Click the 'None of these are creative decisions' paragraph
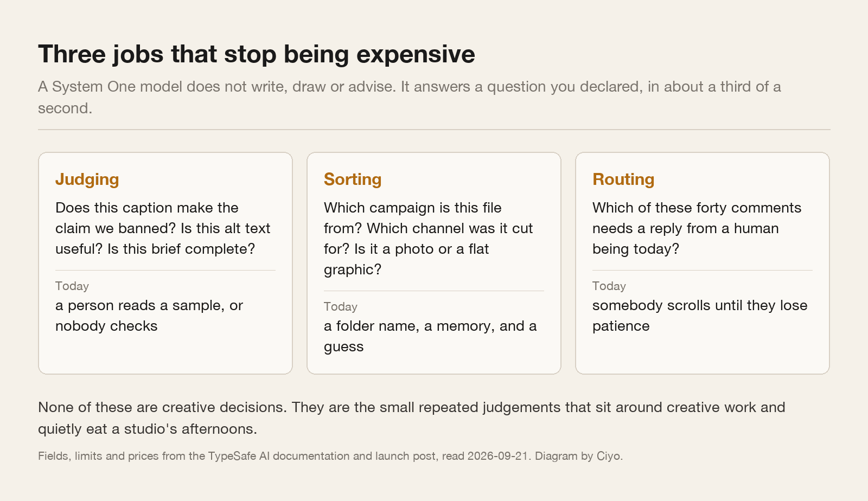 point(412,418)
